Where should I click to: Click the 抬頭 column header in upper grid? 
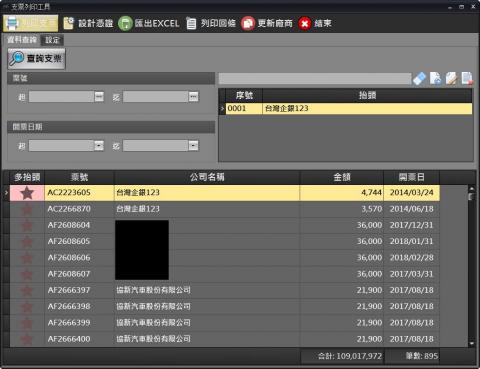coord(367,95)
